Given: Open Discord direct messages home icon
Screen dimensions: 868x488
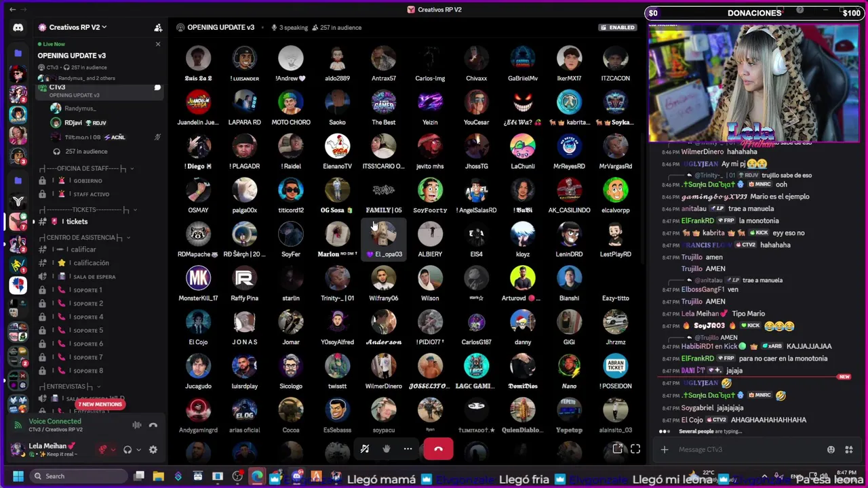Looking at the screenshot, I should pyautogui.click(x=18, y=28).
